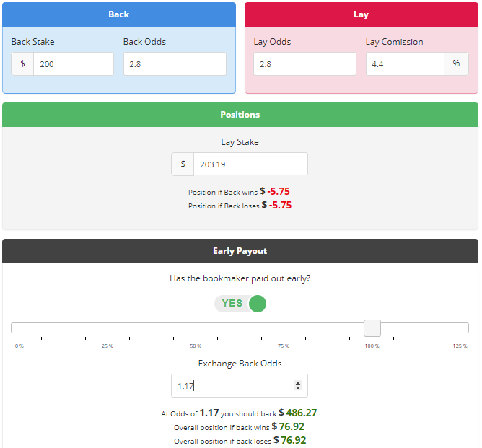Focus the Back Stake input field

(x=73, y=64)
